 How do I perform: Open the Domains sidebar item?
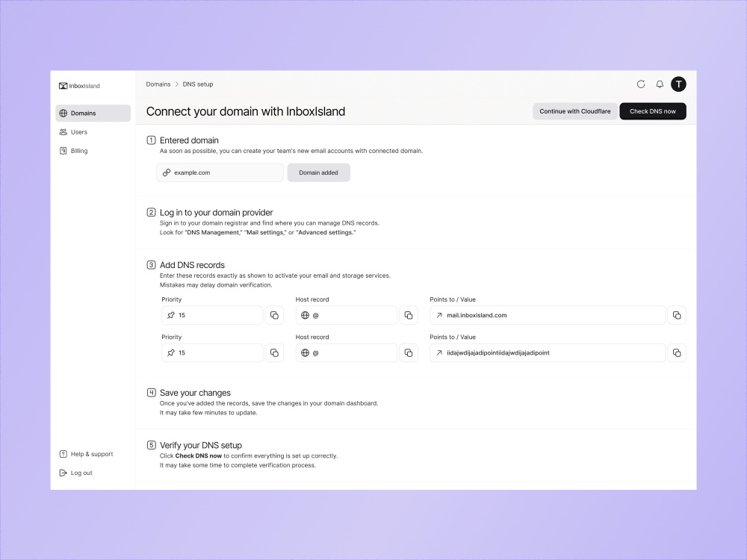93,113
